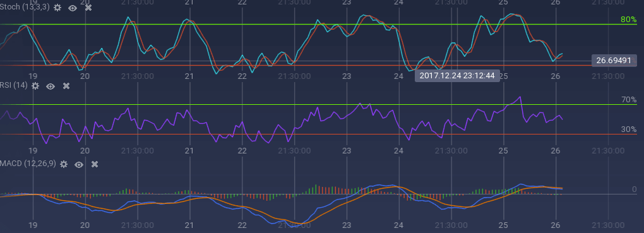Remove the MACD indicator with X

coord(95,164)
